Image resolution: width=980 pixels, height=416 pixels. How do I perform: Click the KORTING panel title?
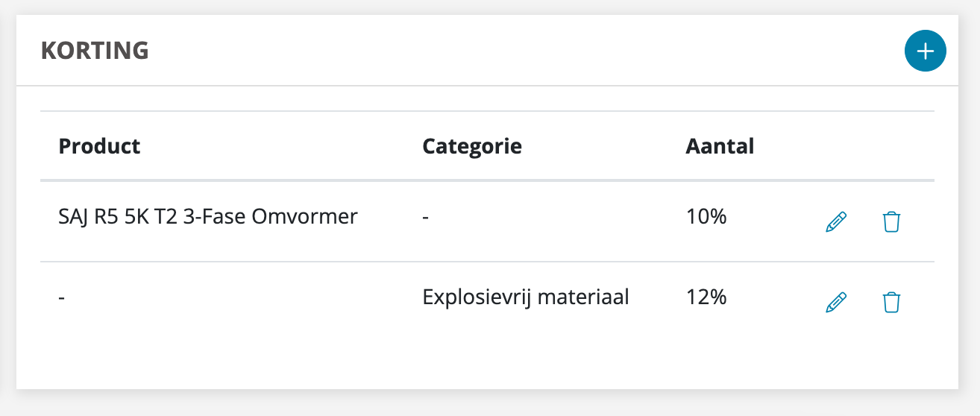(95, 51)
